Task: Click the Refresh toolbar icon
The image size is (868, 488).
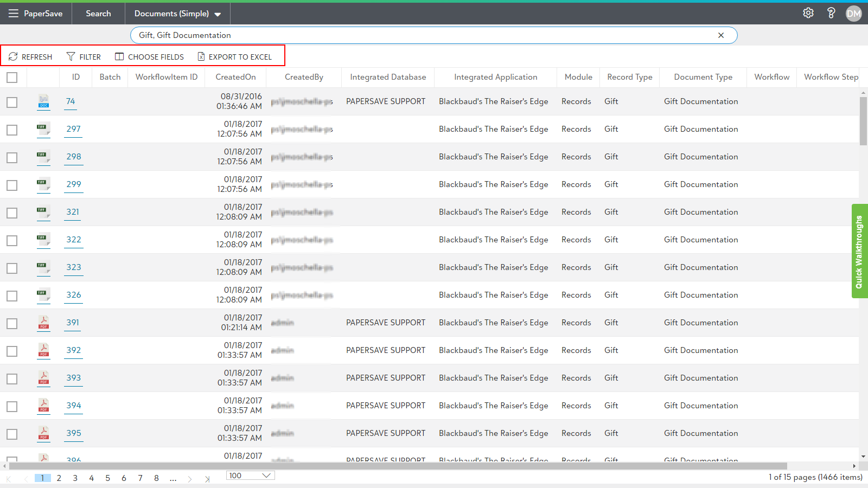Action: 14,56
